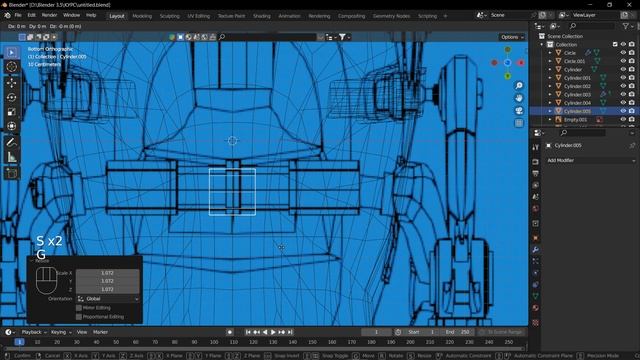Hide Cylinder.001 in viewport

click(x=623, y=78)
